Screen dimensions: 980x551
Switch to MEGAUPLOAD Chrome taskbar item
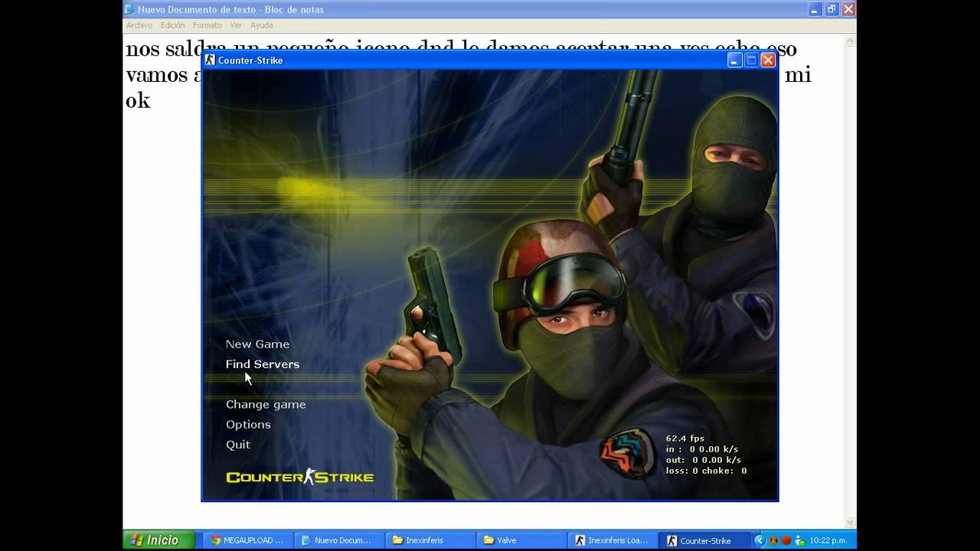(247, 540)
